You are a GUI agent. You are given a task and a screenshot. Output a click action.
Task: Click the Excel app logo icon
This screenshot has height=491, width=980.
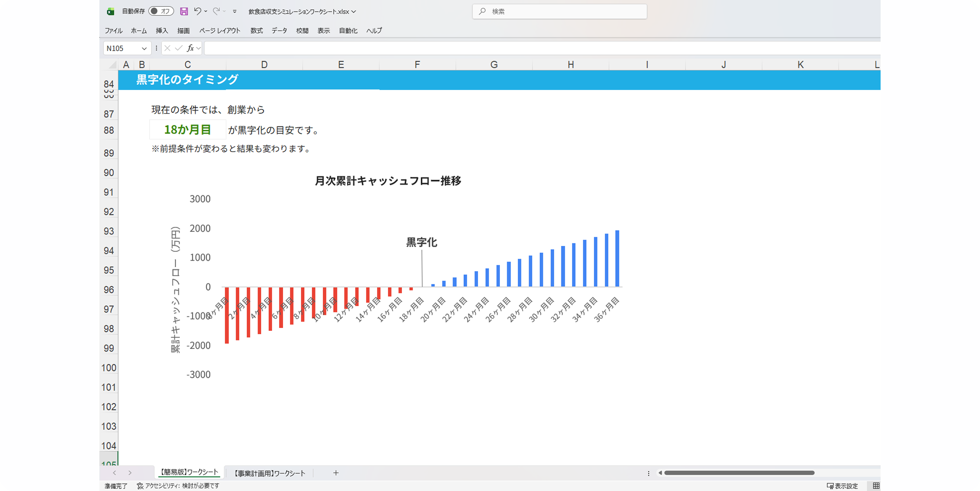tap(111, 11)
